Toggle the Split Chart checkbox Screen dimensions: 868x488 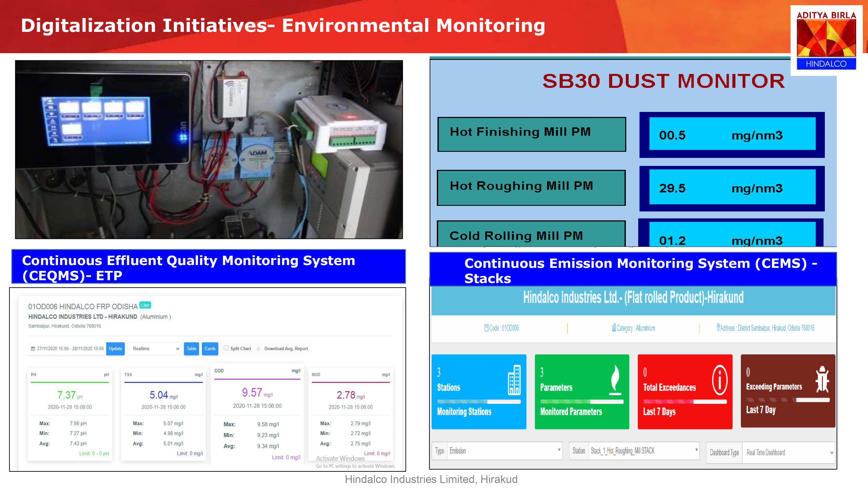click(x=226, y=348)
